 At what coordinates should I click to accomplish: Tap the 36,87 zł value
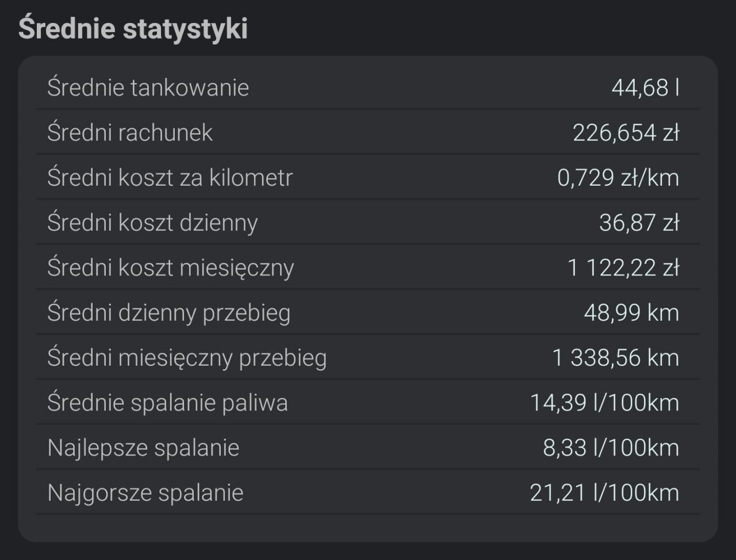coord(639,223)
